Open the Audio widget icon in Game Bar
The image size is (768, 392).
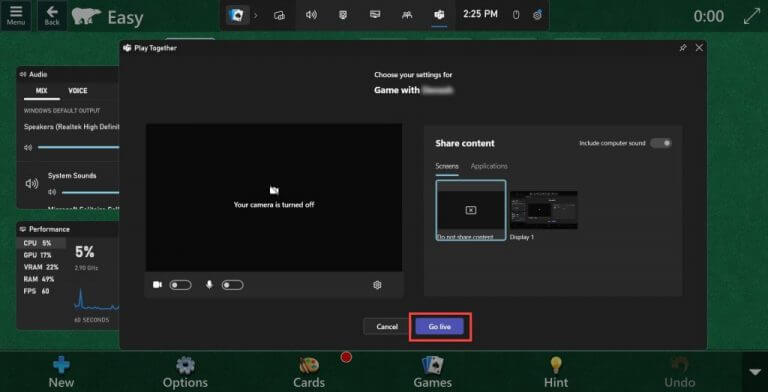[311, 15]
